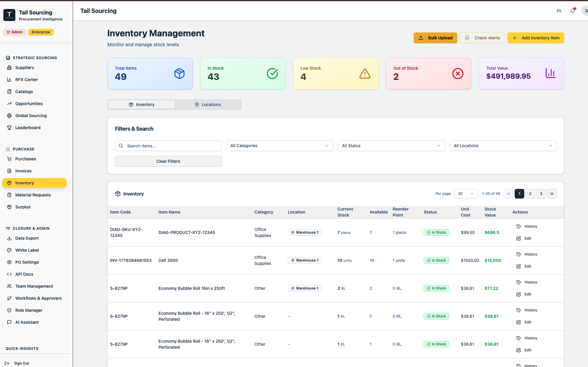Click the Warehouse 1 tag on Dell 3000 row

(x=305, y=260)
